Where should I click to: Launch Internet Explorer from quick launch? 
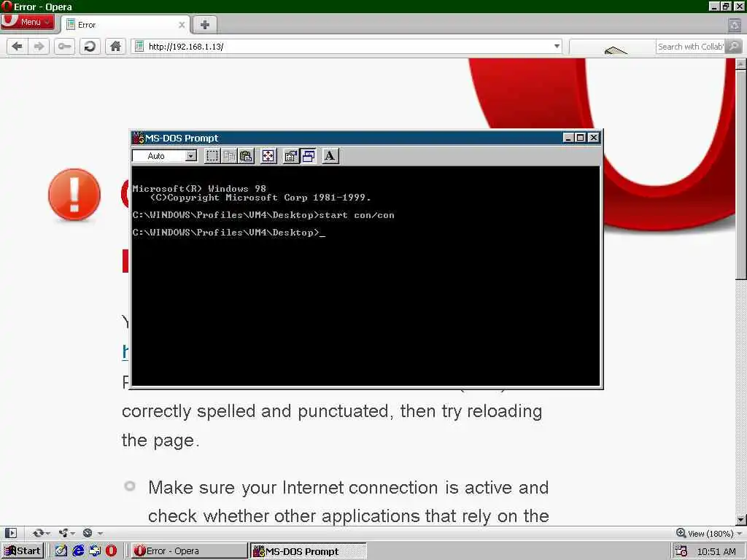pyautogui.click(x=78, y=551)
